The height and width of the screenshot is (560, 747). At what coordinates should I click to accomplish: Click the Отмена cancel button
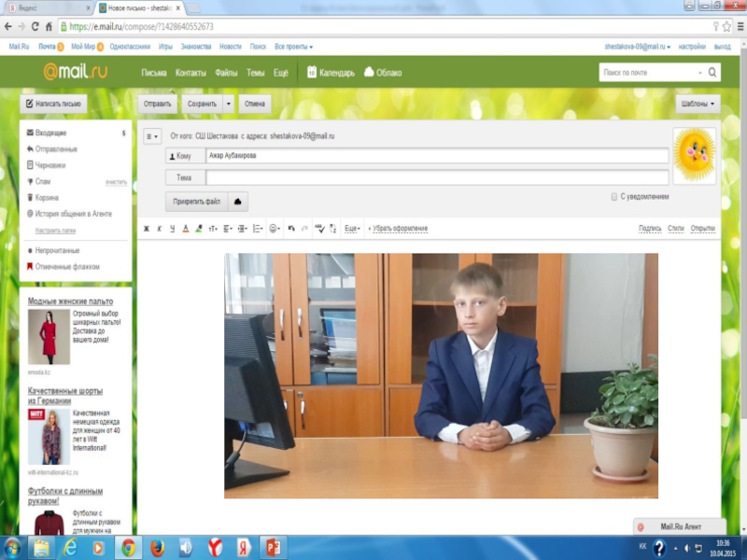(254, 104)
